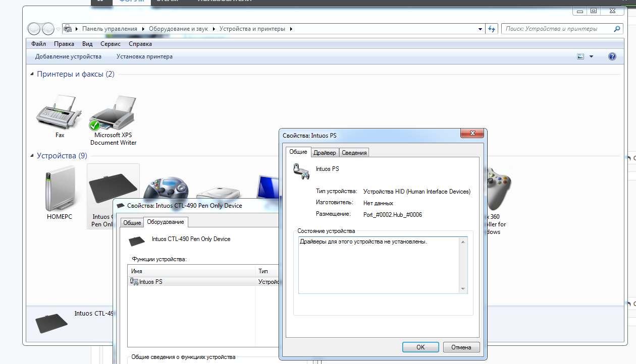Screen dimensions: 636x364
Task: Click the Help question mark icon
Action: [x=612, y=56]
